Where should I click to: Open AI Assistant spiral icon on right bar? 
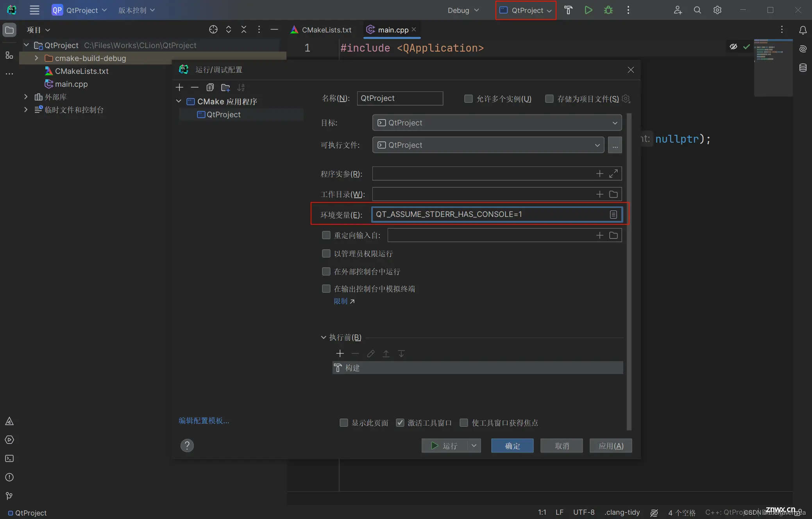pyautogui.click(x=803, y=49)
